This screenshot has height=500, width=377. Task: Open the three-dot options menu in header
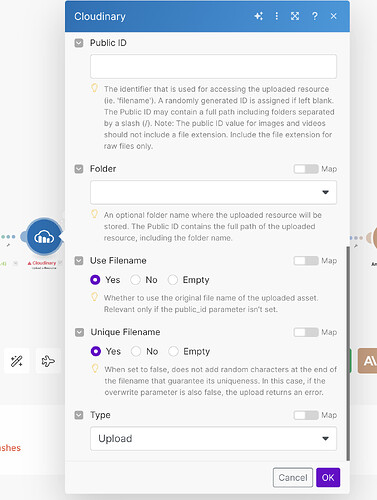[x=277, y=16]
